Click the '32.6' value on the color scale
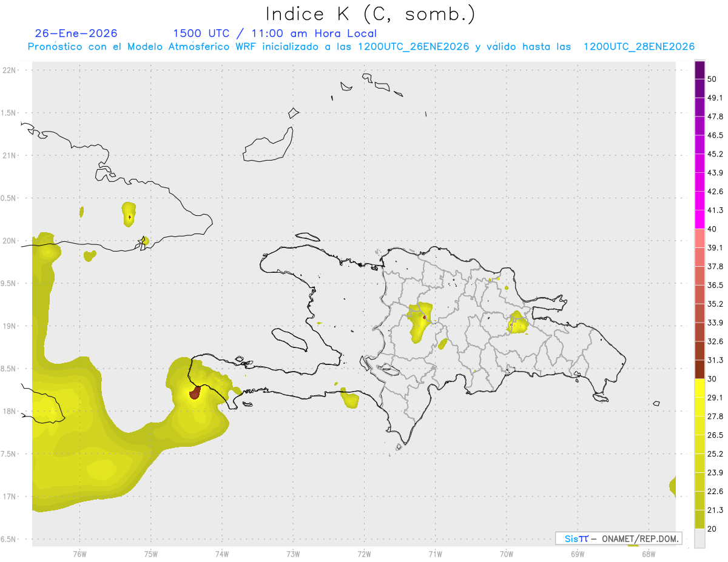 click(715, 341)
